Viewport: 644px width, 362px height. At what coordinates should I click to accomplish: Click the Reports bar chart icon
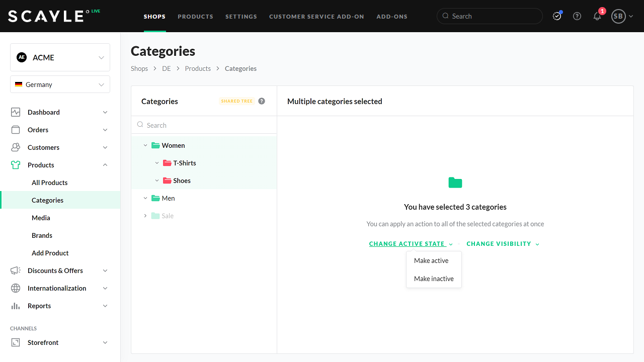pyautogui.click(x=16, y=306)
